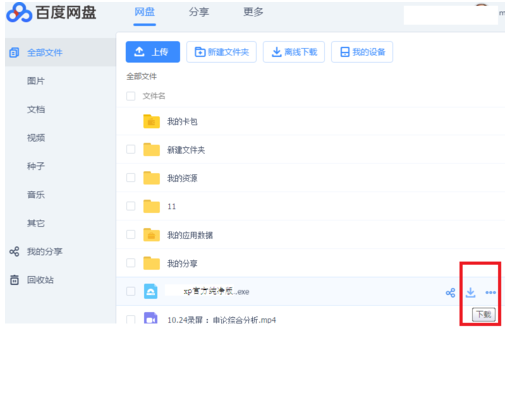Click the 离线下载 offline download button

click(294, 52)
